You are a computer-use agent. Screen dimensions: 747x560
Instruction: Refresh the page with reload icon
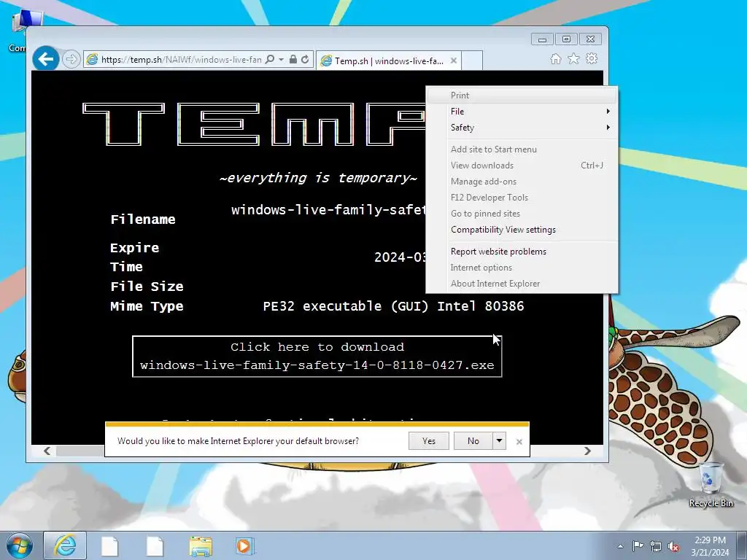[x=305, y=59]
